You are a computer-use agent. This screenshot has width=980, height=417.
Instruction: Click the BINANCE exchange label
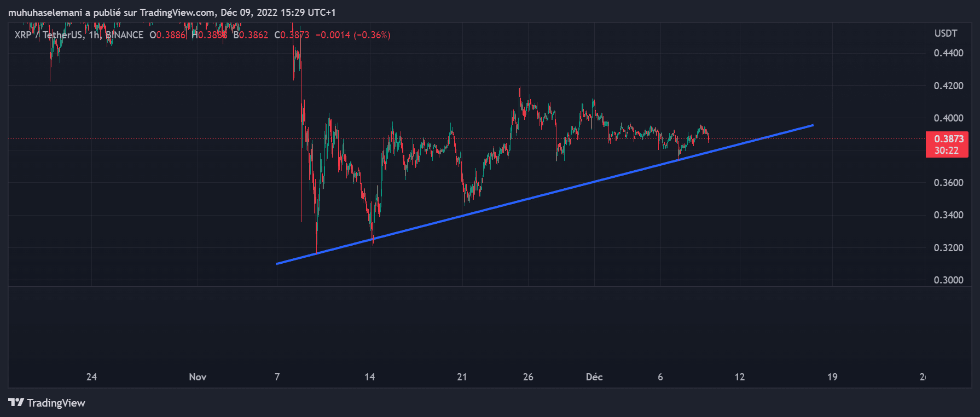coord(124,35)
